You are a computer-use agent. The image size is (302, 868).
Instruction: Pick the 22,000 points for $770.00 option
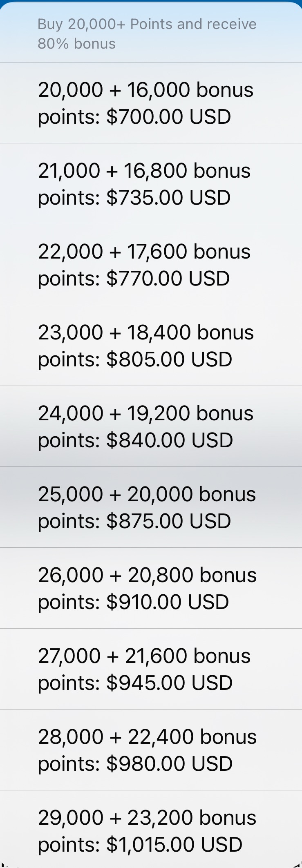(151, 265)
